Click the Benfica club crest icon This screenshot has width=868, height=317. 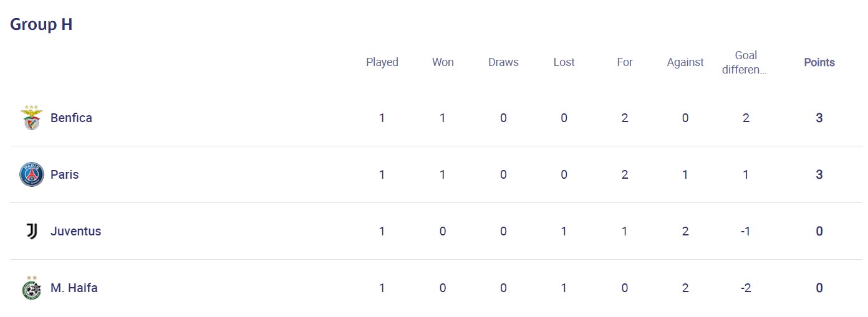coord(31,118)
